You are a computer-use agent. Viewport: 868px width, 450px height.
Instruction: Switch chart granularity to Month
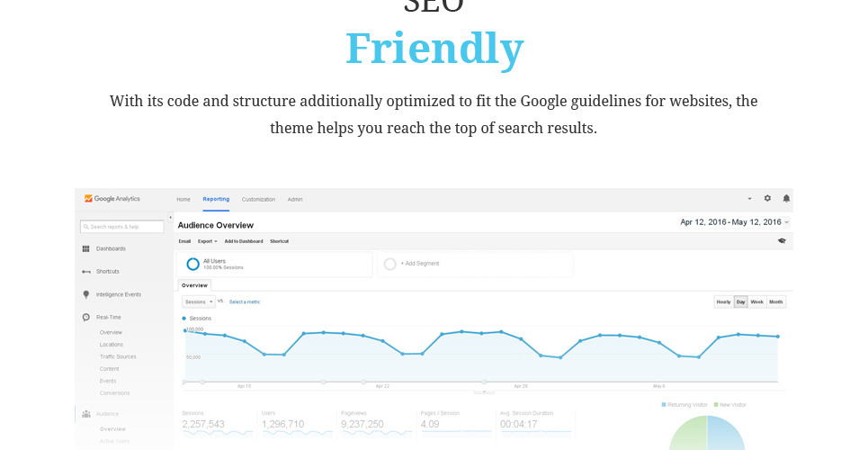tap(776, 302)
